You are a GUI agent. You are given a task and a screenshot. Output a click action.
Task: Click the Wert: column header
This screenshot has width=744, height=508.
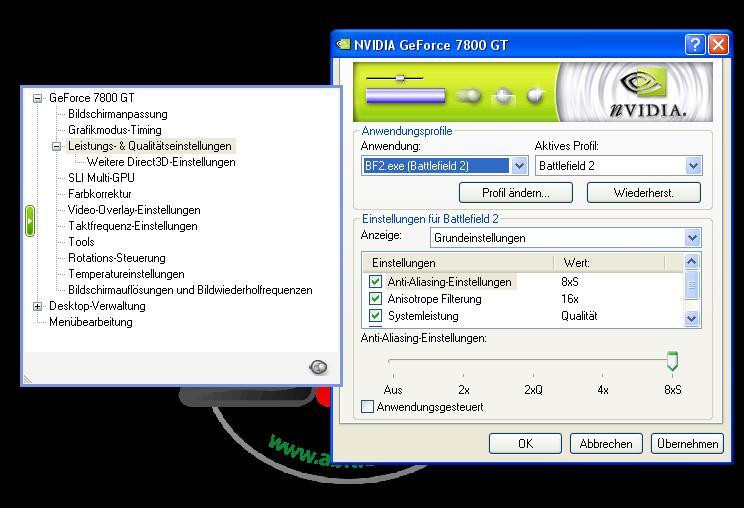pyautogui.click(x=609, y=263)
